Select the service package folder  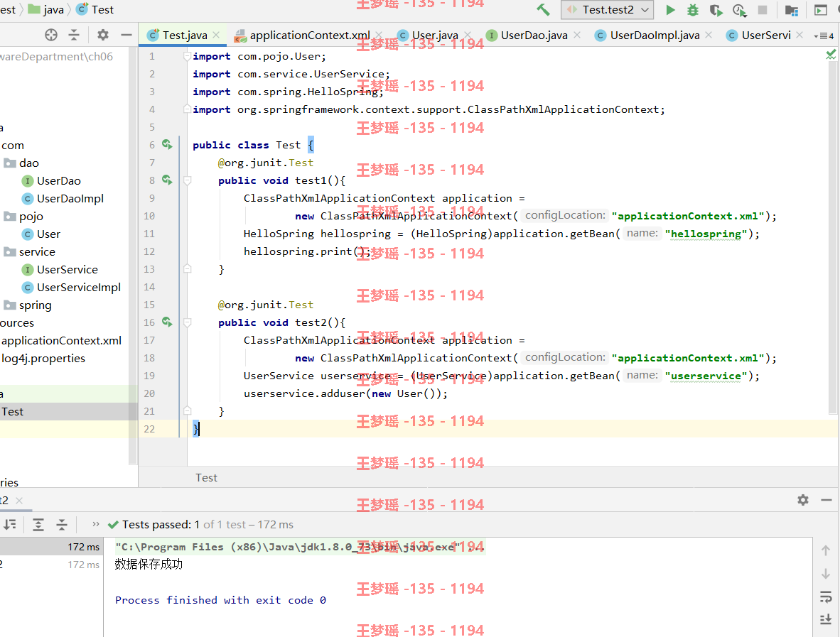[x=29, y=251]
